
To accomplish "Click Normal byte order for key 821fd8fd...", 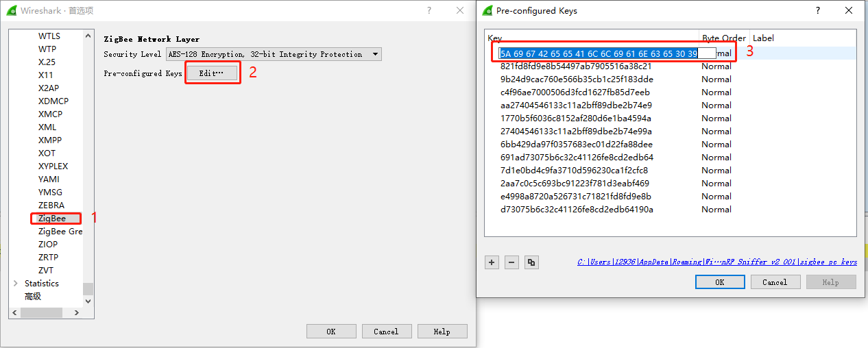I will pyautogui.click(x=716, y=66).
